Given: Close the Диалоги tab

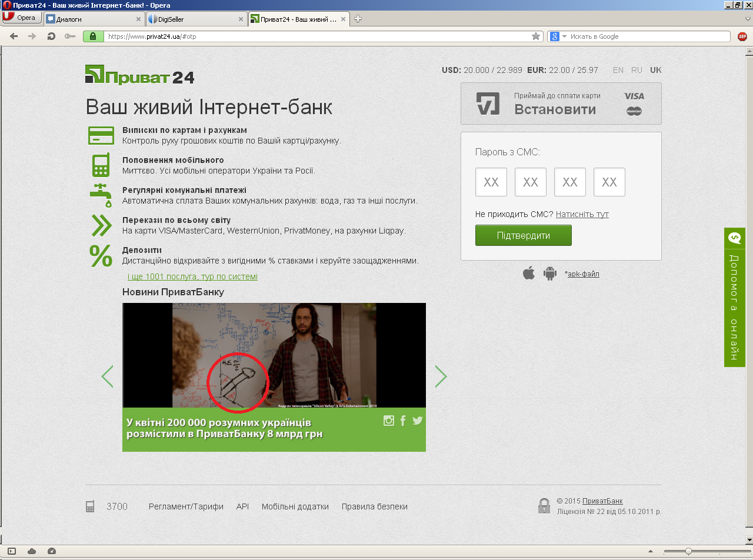Looking at the screenshot, I should (139, 19).
